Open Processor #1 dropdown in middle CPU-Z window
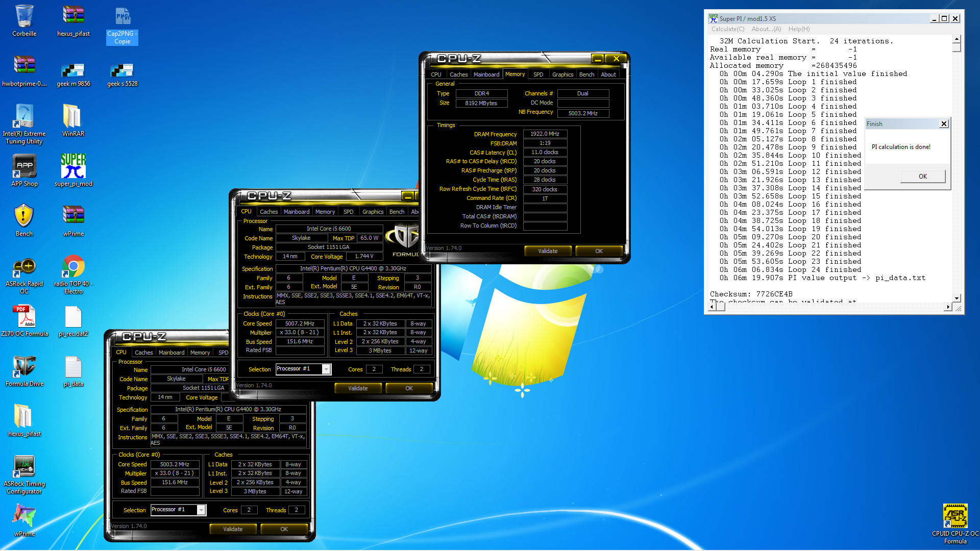 pyautogui.click(x=326, y=369)
